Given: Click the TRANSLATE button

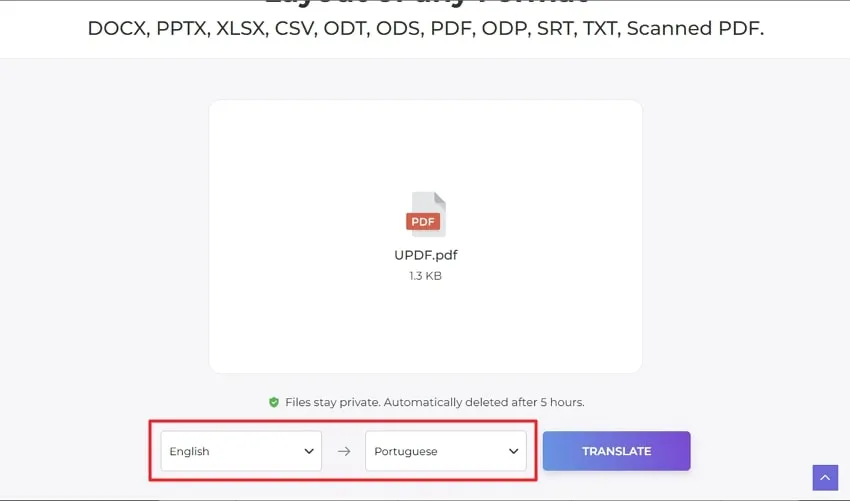Looking at the screenshot, I should pos(616,451).
